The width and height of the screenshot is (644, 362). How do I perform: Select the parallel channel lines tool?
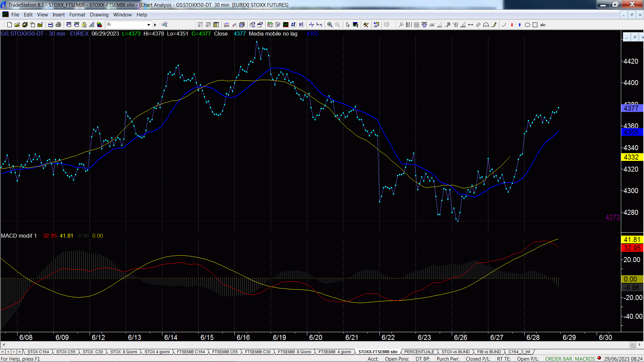click(x=478, y=25)
